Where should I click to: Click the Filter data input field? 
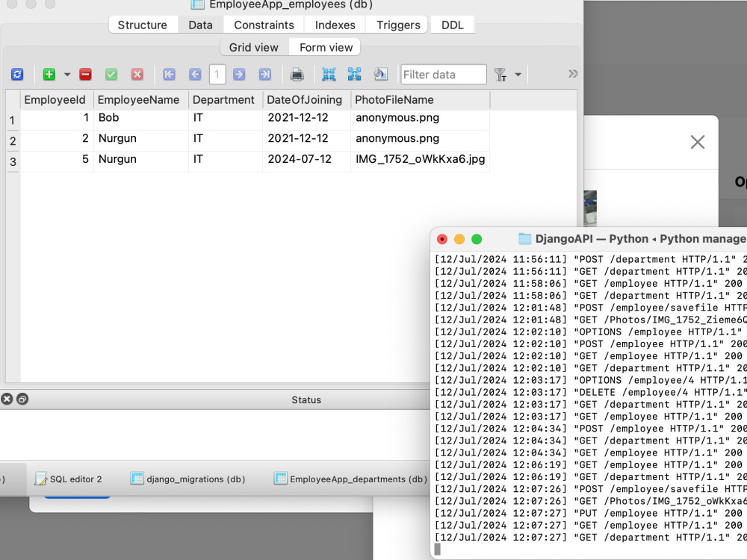pos(444,75)
